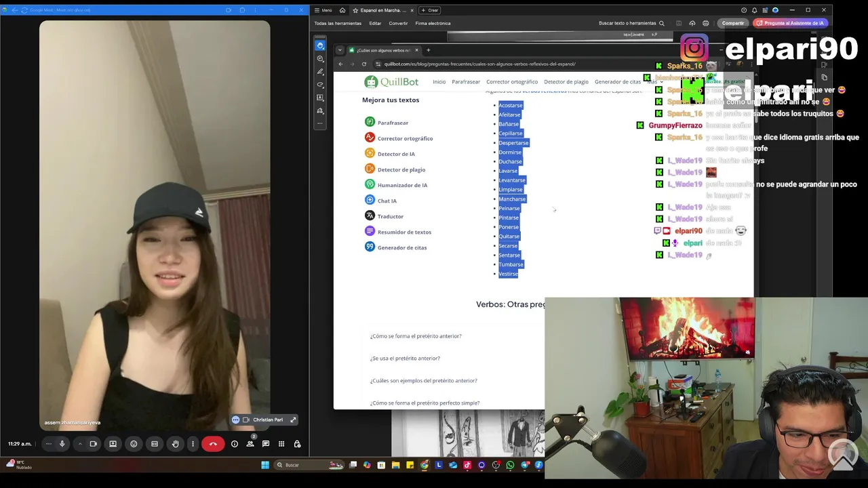This screenshot has height=488, width=868.
Task: Open Corrector ortográfico sidebar link
Action: coord(399,138)
